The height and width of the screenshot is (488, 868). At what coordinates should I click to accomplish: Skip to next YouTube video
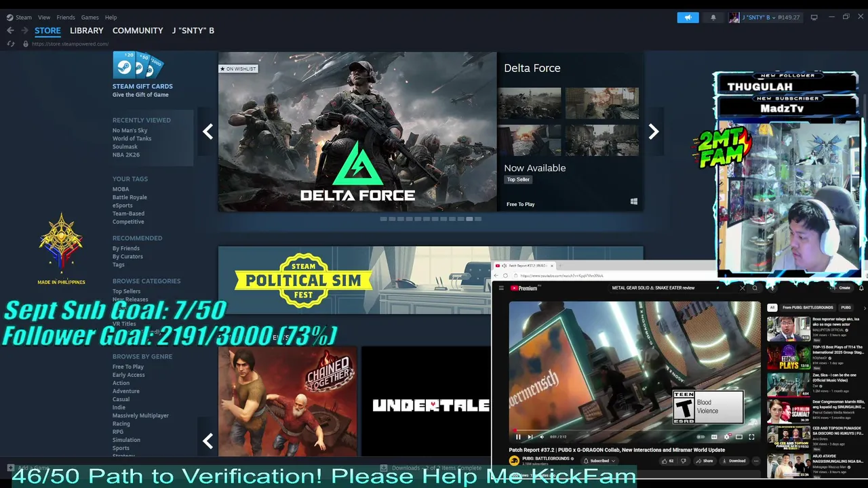(x=530, y=437)
